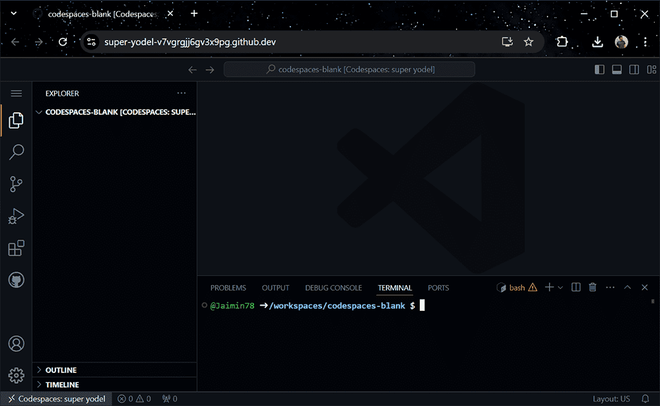Click the command center search box

point(349,69)
